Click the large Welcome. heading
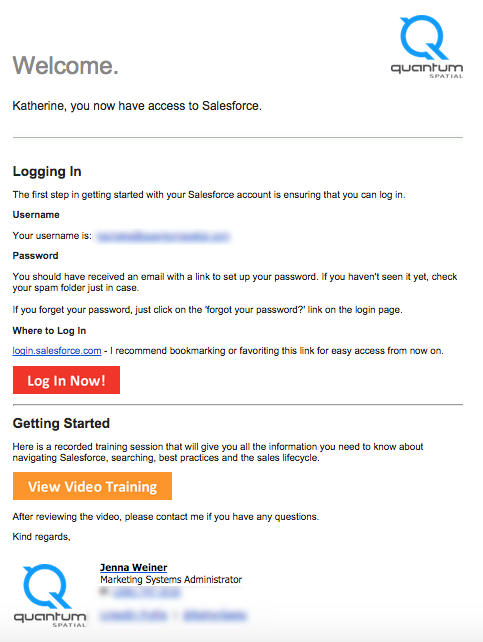The width and height of the screenshot is (483, 642). (x=65, y=66)
